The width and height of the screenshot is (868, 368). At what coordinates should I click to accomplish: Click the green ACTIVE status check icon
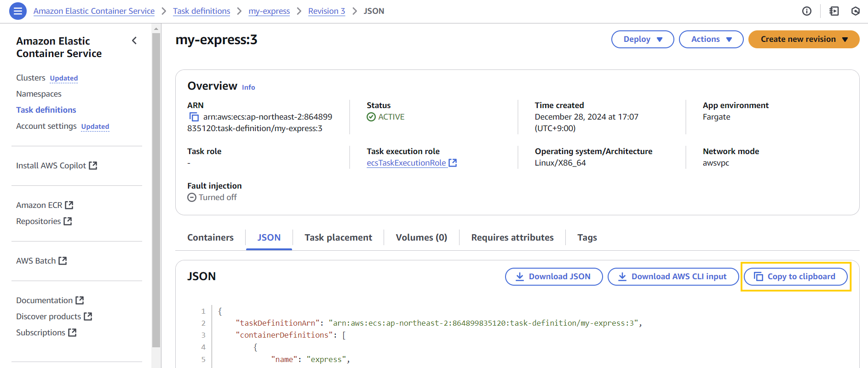pyautogui.click(x=371, y=117)
